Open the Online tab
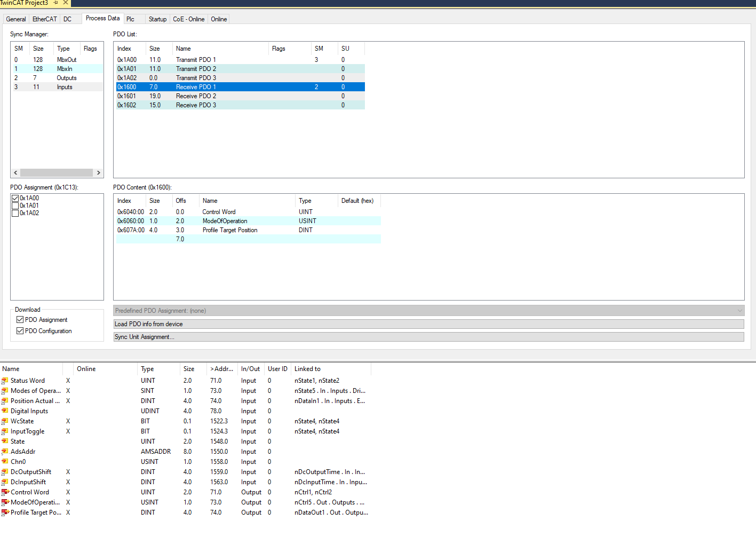The image size is (756, 544). tap(219, 19)
